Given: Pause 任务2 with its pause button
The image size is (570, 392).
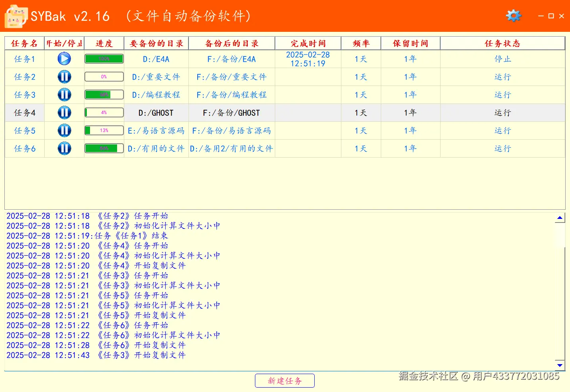Looking at the screenshot, I should click(x=64, y=76).
